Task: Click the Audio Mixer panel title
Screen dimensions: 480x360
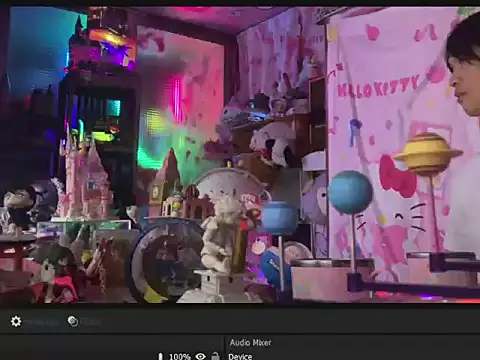Action: coord(250,342)
